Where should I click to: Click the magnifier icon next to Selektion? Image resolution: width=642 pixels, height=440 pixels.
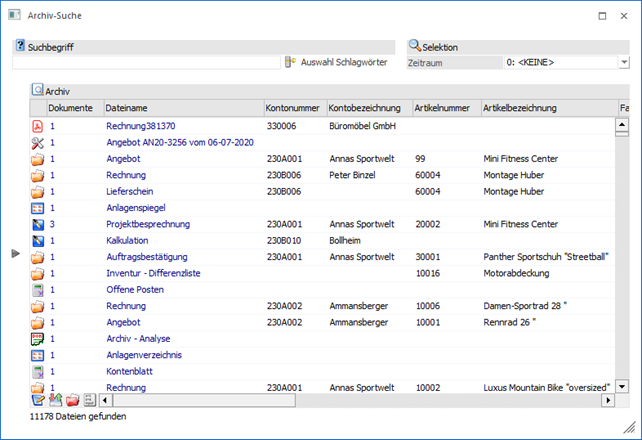[x=415, y=46]
